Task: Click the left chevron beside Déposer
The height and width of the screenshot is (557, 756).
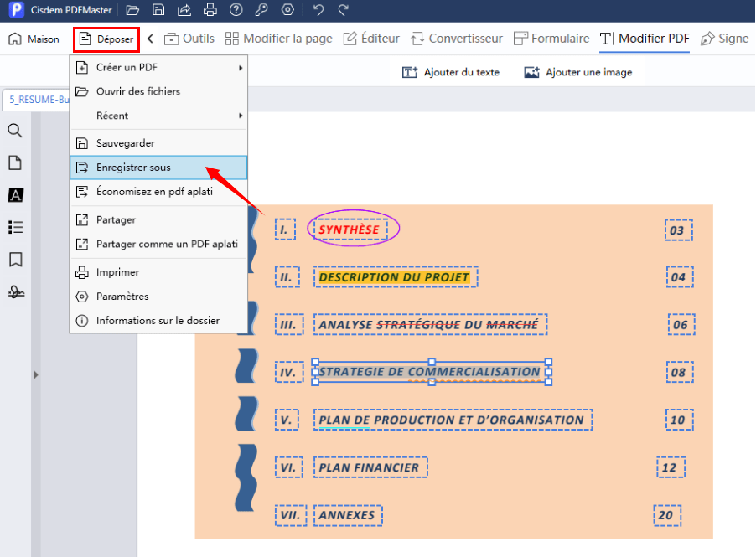Action: click(150, 39)
